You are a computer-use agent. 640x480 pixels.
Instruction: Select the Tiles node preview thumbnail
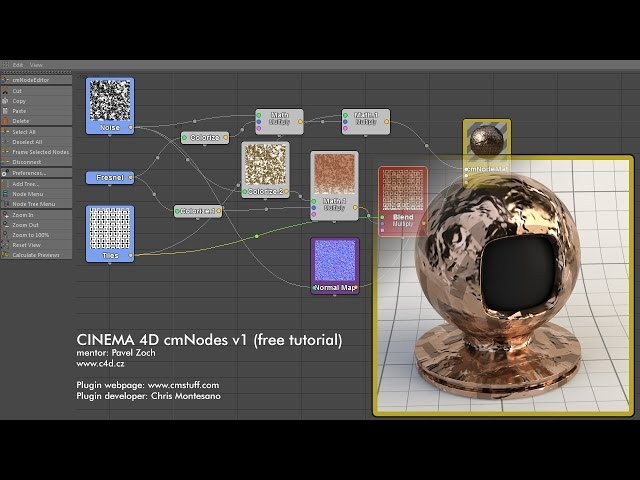[110, 229]
